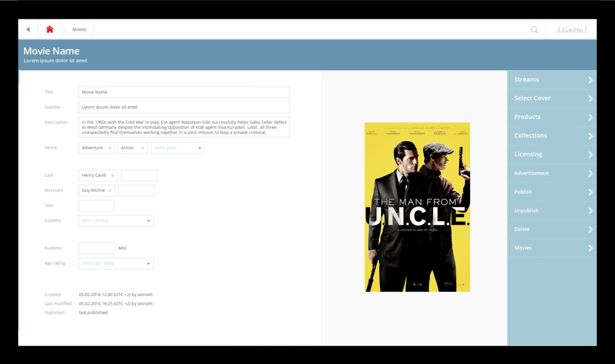This screenshot has width=615, height=364.
Task: Open the Select genre dropdown
Action: coord(178,148)
